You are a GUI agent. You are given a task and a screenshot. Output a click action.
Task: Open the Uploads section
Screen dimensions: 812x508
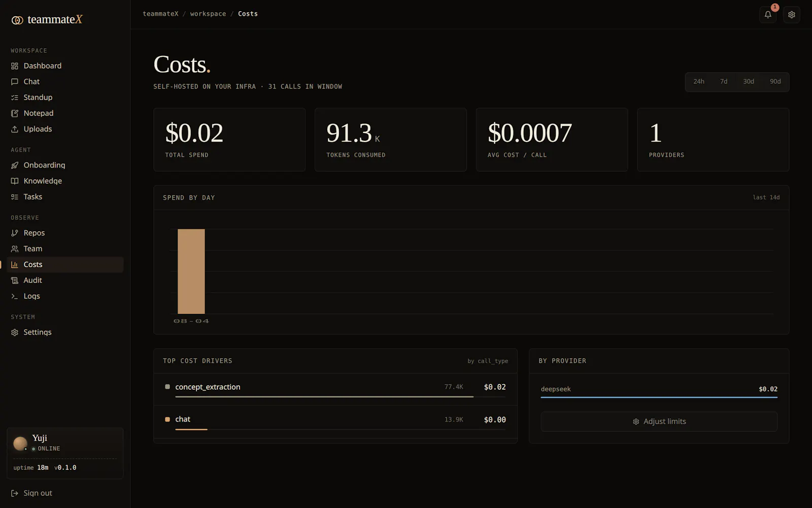[x=65, y=129]
